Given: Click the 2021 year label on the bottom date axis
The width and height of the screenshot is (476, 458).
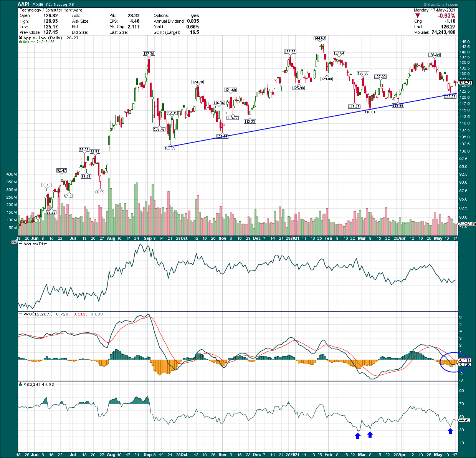Looking at the screenshot, I should point(295,455).
